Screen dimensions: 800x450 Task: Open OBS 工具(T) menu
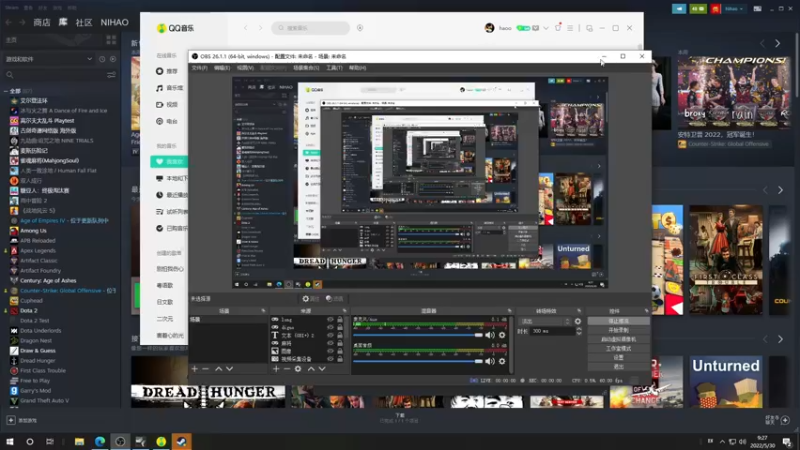334,68
